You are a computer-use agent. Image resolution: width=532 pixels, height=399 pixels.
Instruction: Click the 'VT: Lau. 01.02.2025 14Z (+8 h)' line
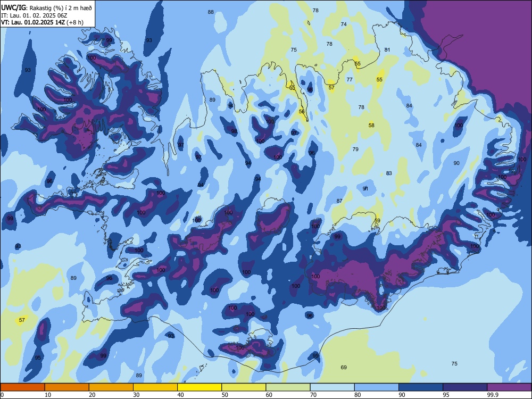tap(42, 22)
